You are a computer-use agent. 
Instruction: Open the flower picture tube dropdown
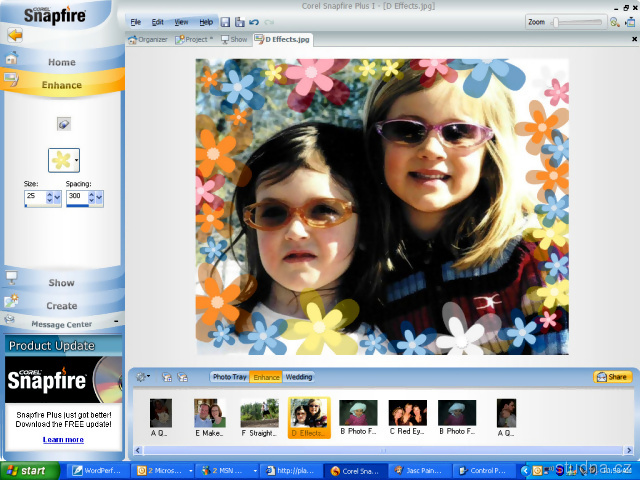coord(77,160)
